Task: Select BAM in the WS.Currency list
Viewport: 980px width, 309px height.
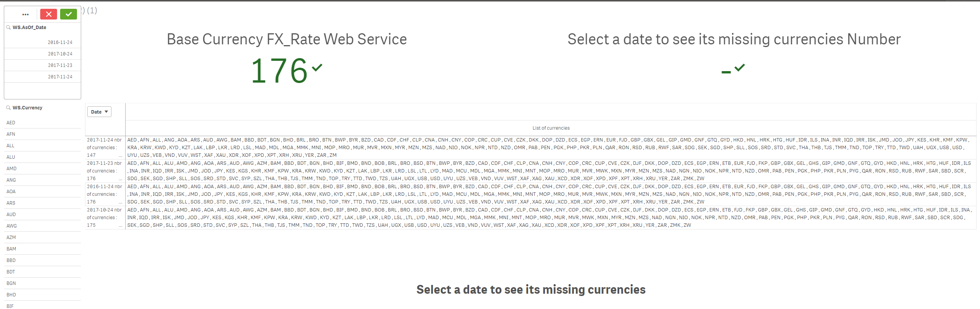Action: pyautogui.click(x=11, y=249)
